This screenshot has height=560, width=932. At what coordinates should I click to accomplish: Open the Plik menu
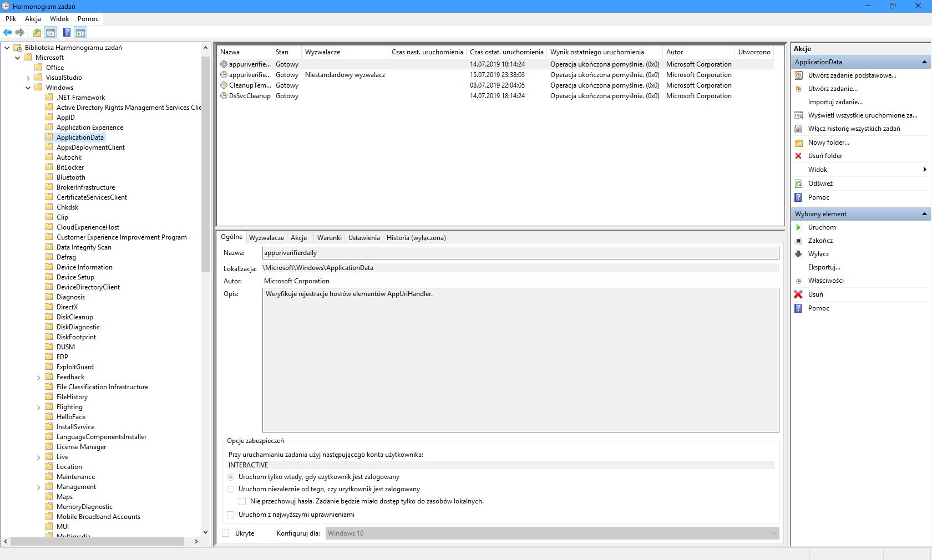11,18
